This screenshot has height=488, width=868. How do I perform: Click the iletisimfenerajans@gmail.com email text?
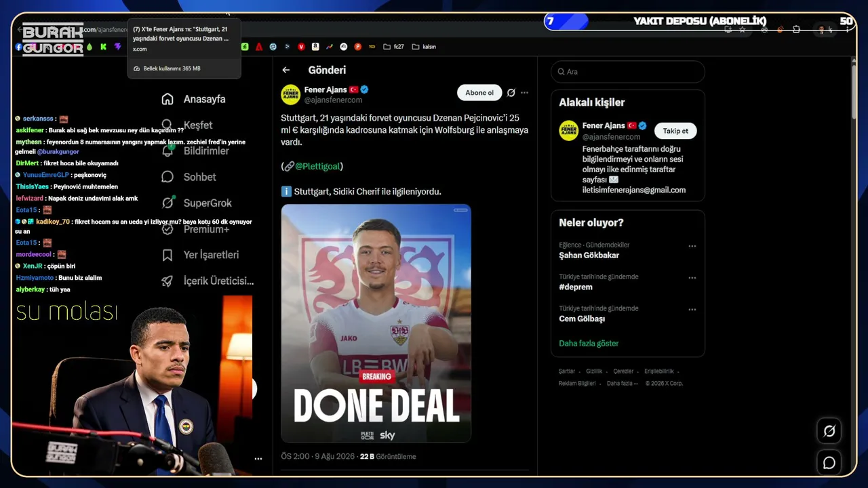[634, 190]
